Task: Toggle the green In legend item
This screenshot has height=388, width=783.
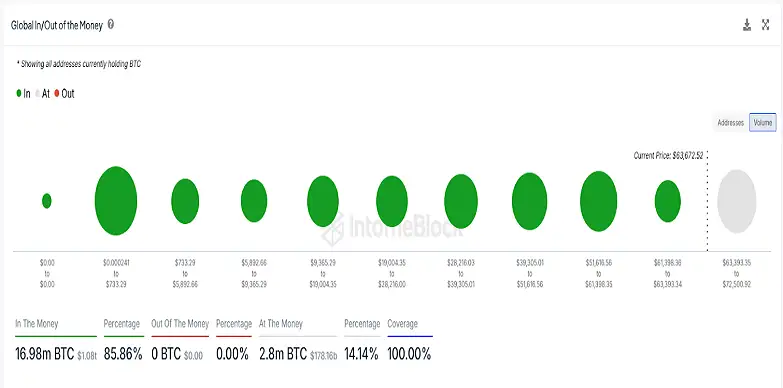Action: (x=23, y=93)
